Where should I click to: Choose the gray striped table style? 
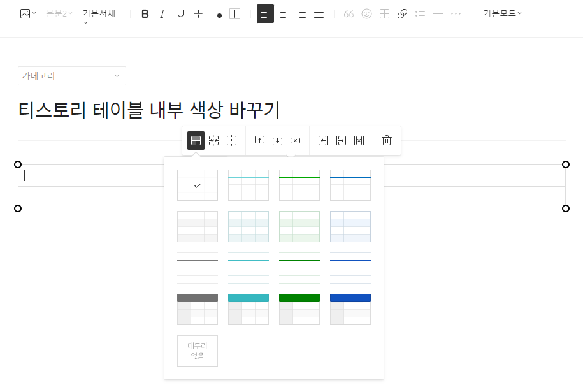pos(198,226)
